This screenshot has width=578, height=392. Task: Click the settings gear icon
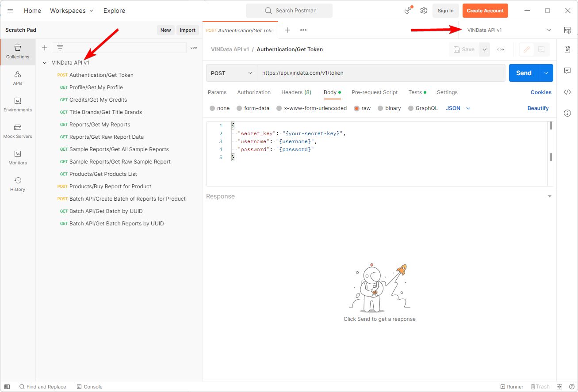(x=424, y=11)
